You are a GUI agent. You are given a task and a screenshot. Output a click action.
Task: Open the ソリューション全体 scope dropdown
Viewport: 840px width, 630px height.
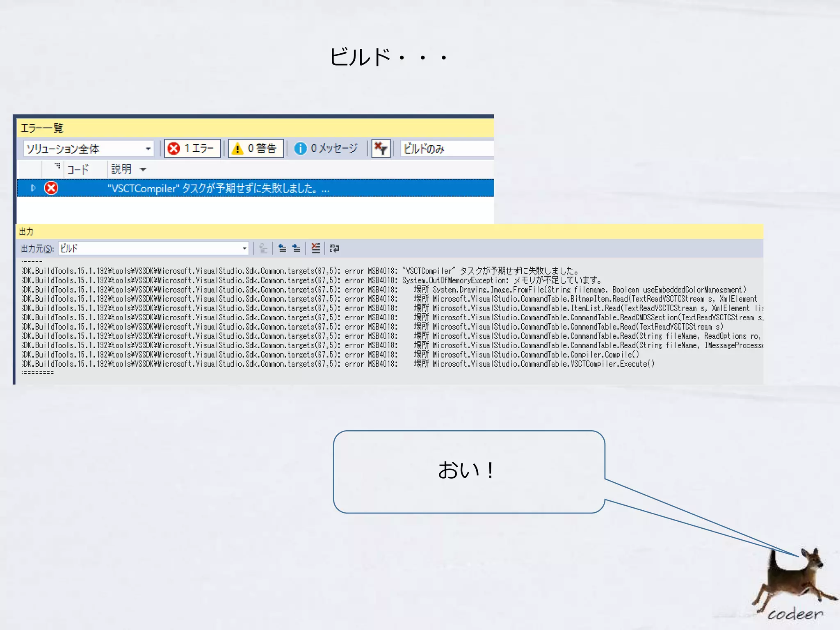[89, 148]
